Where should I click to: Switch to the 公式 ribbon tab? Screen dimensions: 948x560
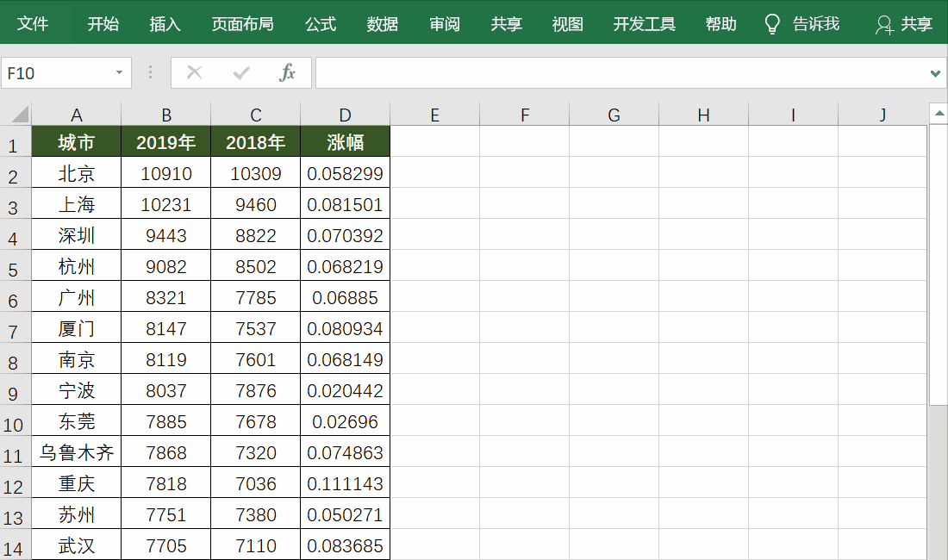coord(321,23)
